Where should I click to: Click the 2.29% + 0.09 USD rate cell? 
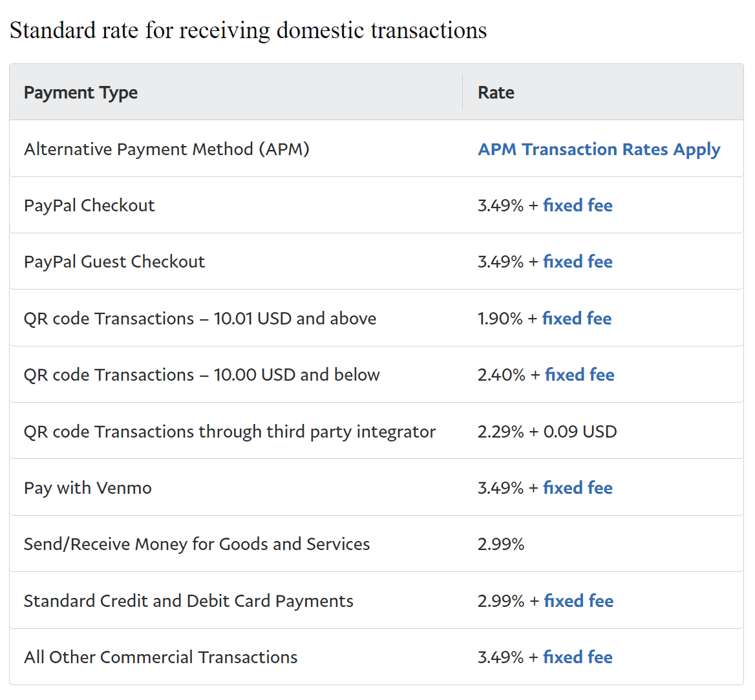click(547, 432)
